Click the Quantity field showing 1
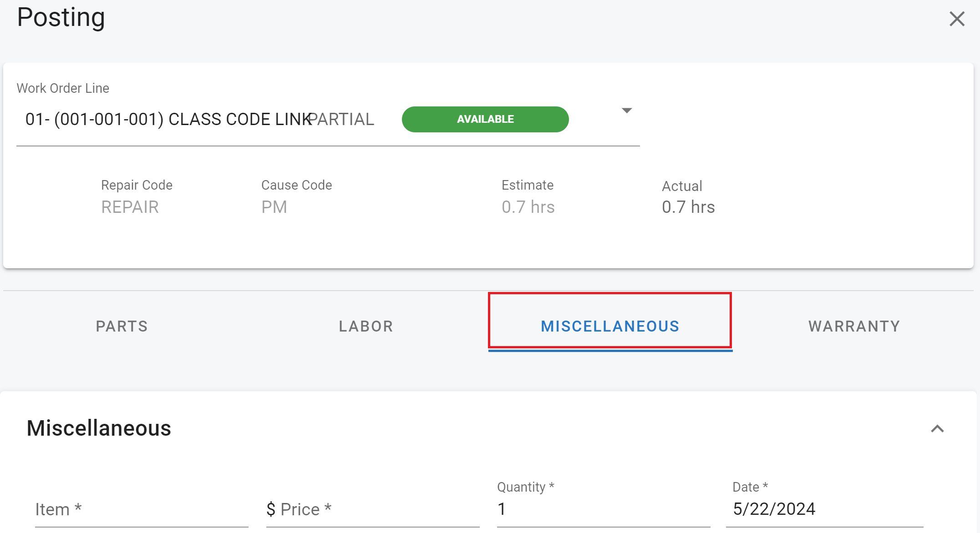 [603, 509]
